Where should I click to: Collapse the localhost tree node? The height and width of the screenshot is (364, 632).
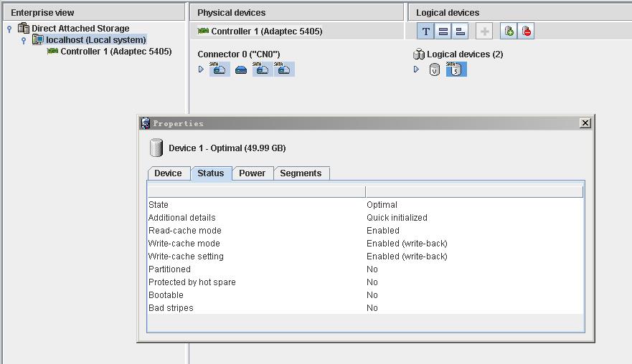click(x=24, y=41)
